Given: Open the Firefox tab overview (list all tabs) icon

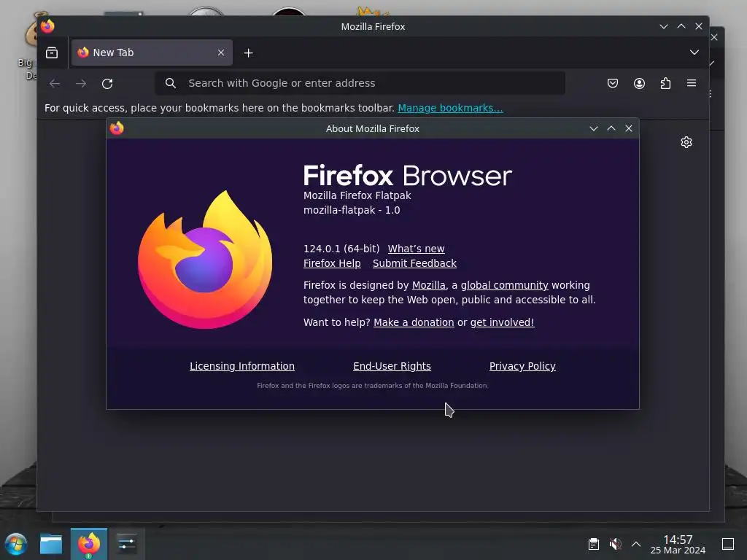Looking at the screenshot, I should [52, 52].
